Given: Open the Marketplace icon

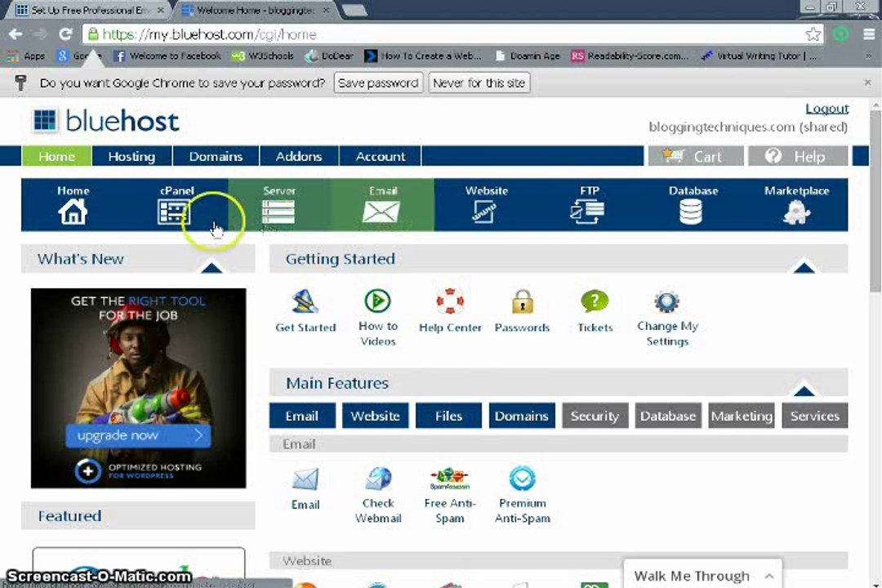Looking at the screenshot, I should (x=796, y=212).
